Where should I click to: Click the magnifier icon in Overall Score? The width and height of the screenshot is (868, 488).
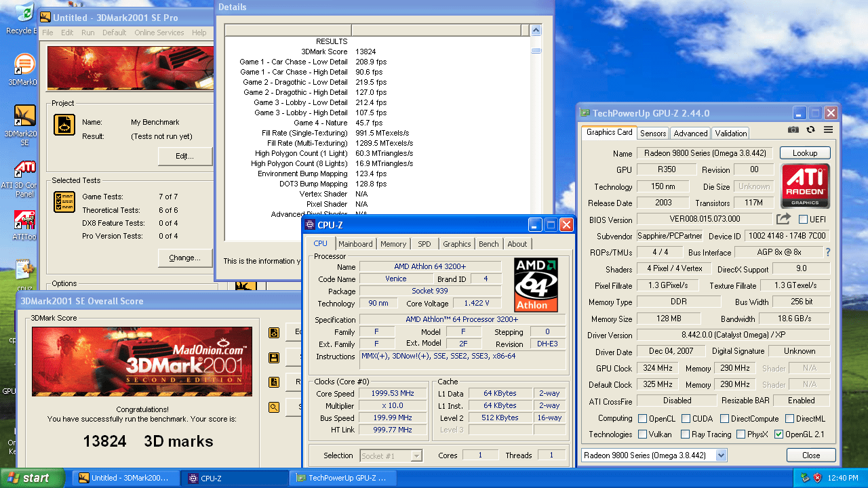[274, 407]
